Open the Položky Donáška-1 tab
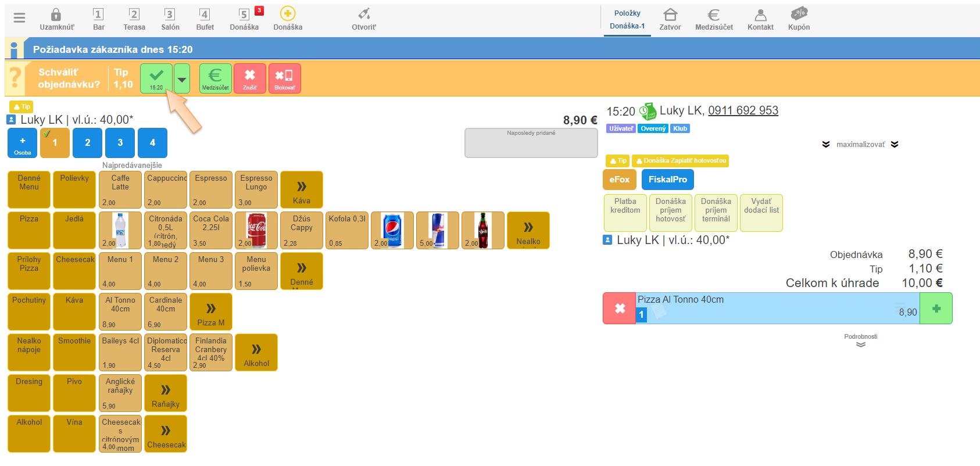The height and width of the screenshot is (466, 980). tap(627, 20)
